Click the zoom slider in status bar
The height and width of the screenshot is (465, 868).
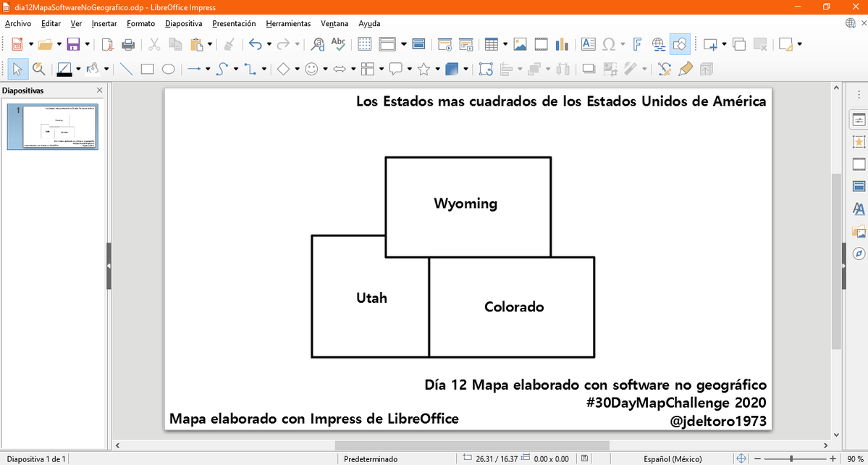click(x=791, y=458)
